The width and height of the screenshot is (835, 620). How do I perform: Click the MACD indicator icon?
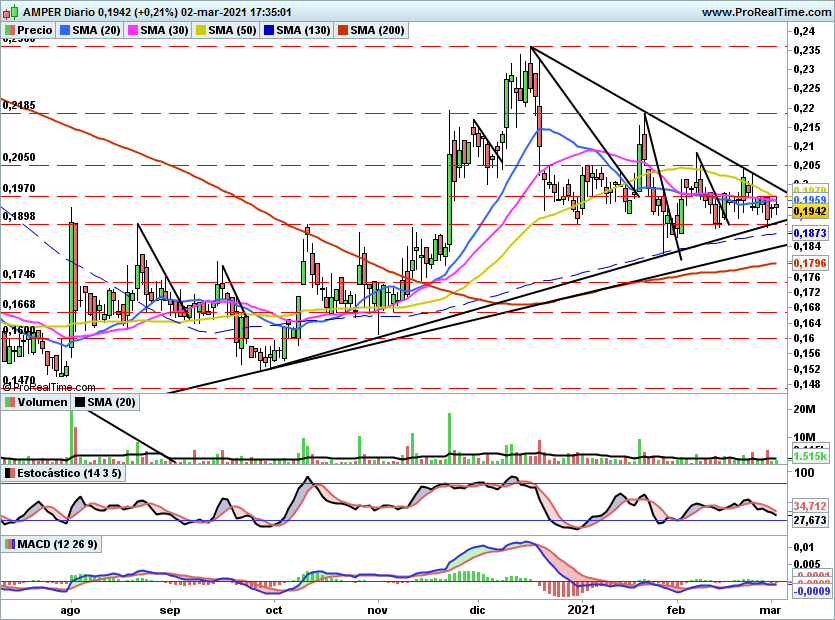coord(10,544)
